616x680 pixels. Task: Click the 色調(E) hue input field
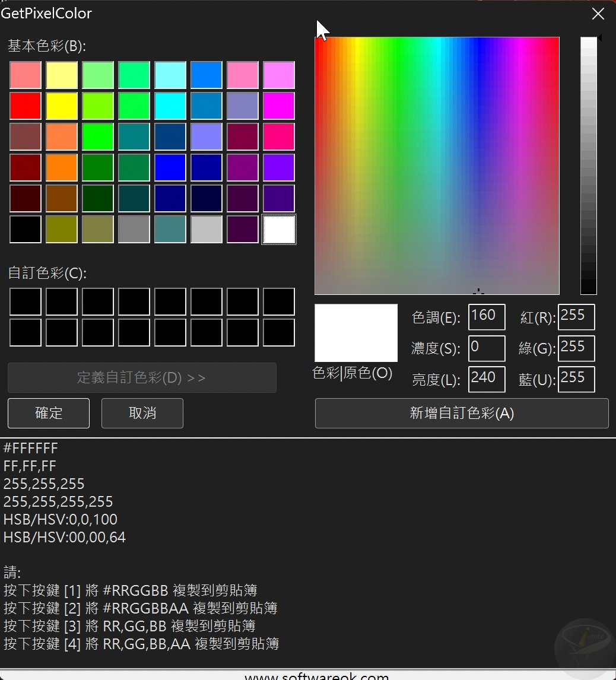click(x=486, y=317)
